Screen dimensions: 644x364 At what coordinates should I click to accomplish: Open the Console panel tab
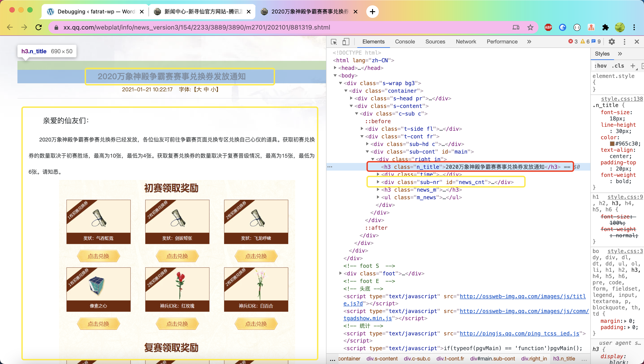405,42
